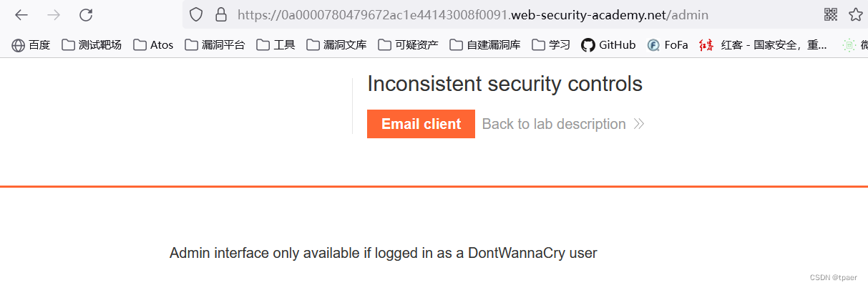Image resolution: width=868 pixels, height=288 pixels.
Task: Bookmark this page with the star
Action: [856, 14]
